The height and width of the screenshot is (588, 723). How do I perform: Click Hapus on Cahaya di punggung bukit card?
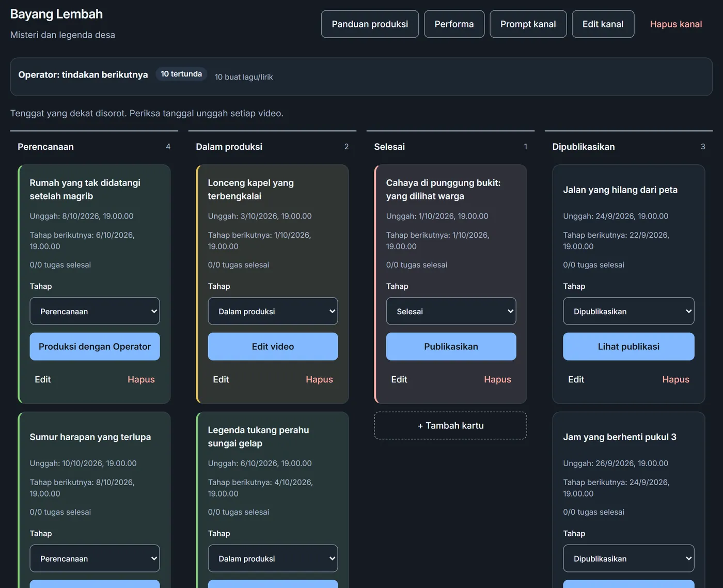pos(497,379)
